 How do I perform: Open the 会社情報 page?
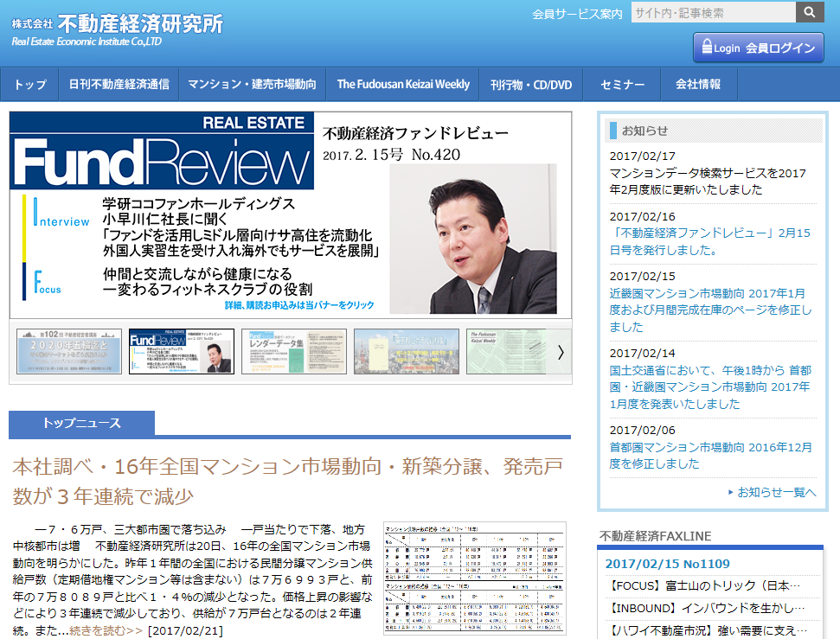(697, 85)
